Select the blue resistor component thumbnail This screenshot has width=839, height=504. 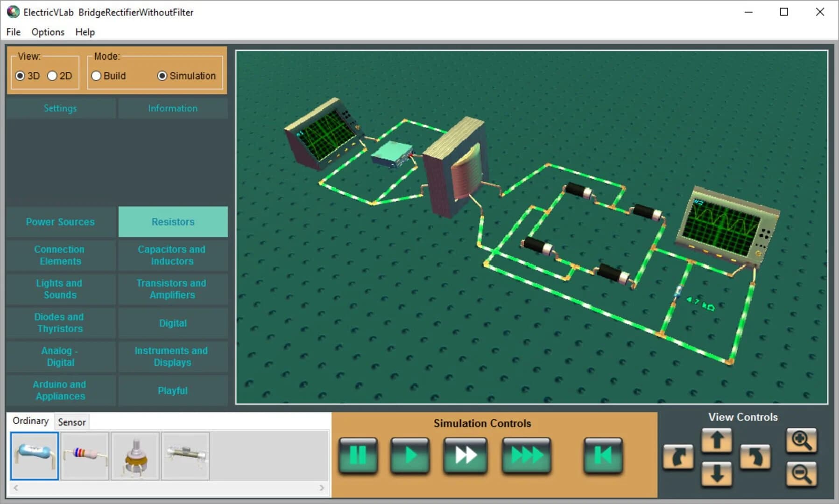coord(34,455)
